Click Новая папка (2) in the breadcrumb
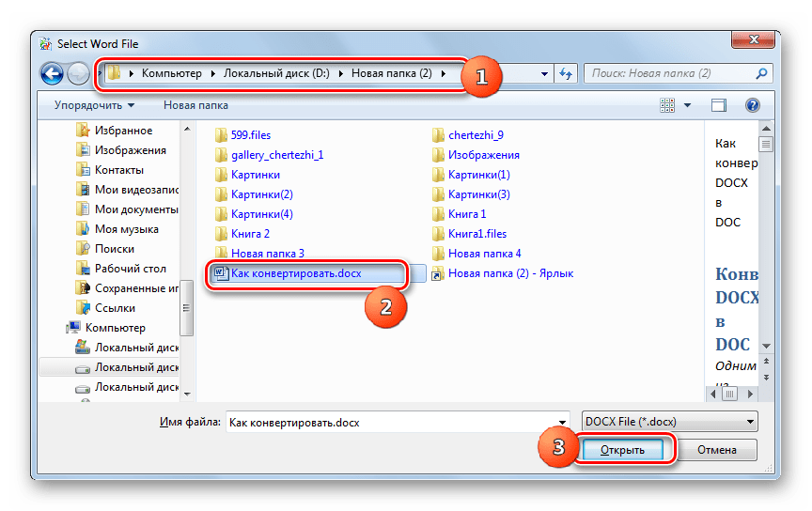 tap(392, 73)
